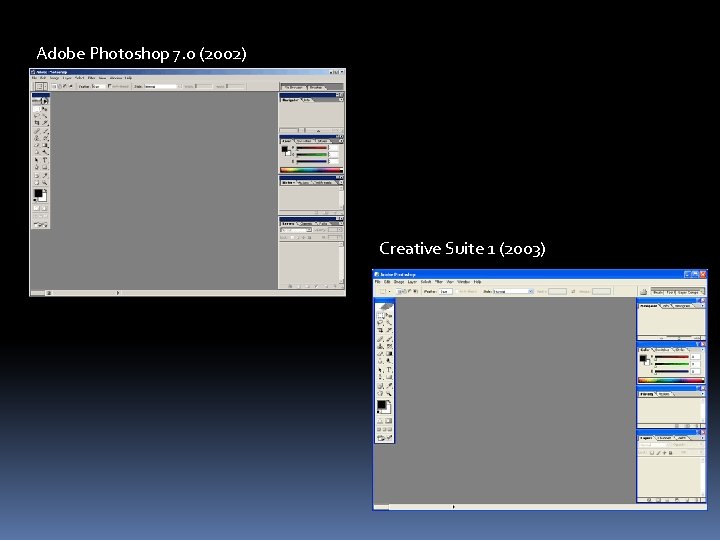
Task: Click Jump to ImageReady in Photoshop 7.0 toolbox
Action: [40, 225]
